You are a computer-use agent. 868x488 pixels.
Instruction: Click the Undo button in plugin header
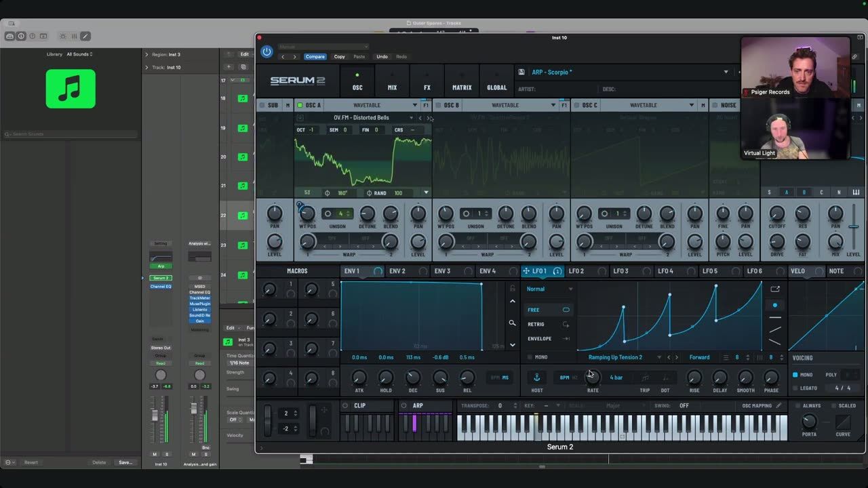[x=382, y=57]
